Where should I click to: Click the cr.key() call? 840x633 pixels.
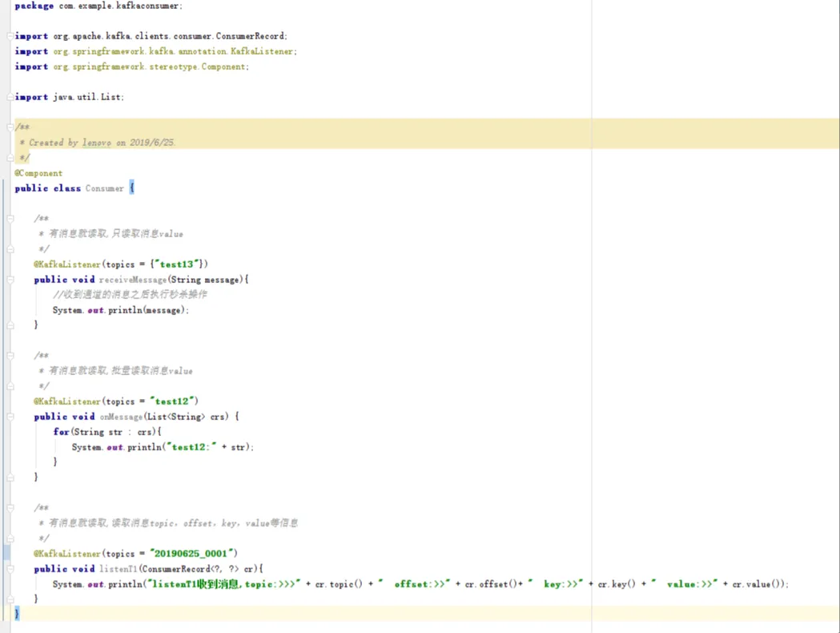click(617, 584)
